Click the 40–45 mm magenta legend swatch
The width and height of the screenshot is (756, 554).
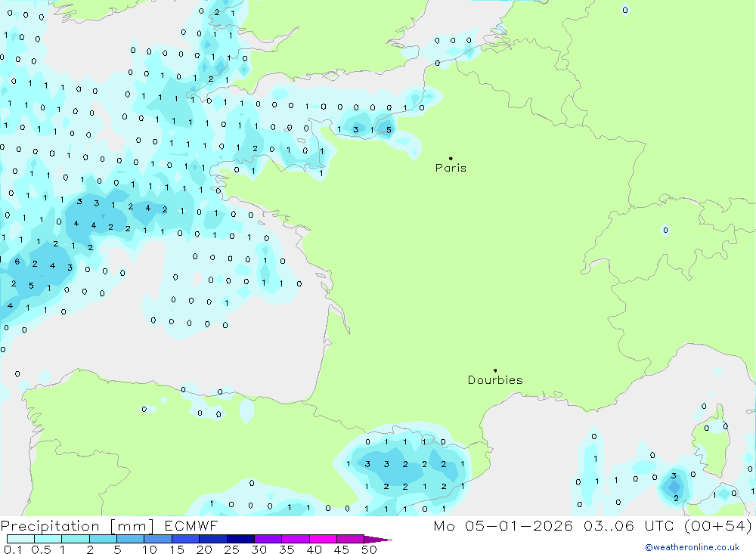(x=323, y=539)
